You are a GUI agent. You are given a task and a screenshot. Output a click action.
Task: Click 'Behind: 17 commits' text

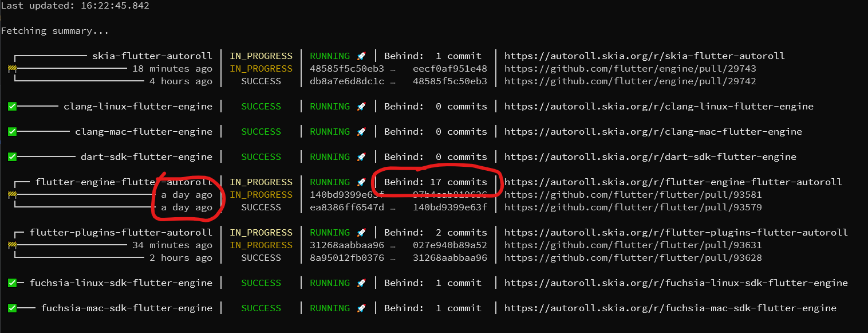(x=436, y=182)
